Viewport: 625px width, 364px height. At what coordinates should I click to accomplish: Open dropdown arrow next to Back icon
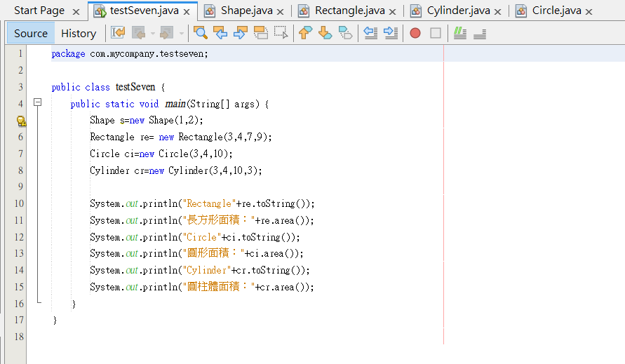point(153,34)
